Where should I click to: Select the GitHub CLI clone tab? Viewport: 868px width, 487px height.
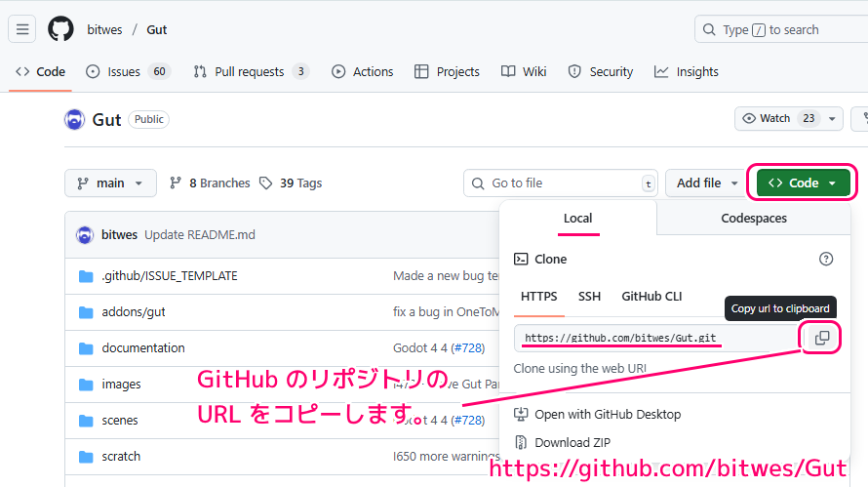pyautogui.click(x=651, y=297)
